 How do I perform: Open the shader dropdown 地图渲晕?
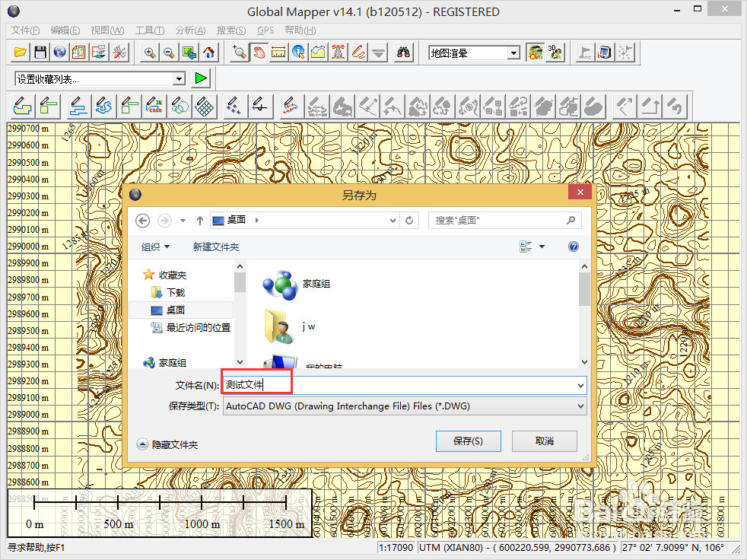[x=513, y=52]
